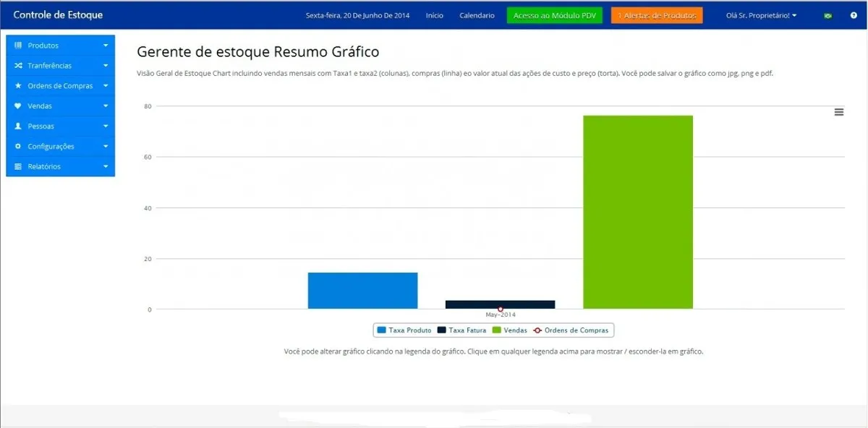Image resolution: width=868 pixels, height=428 pixels.
Task: Expand the Produtos menu dropdown arrow
Action: pyautogui.click(x=106, y=46)
